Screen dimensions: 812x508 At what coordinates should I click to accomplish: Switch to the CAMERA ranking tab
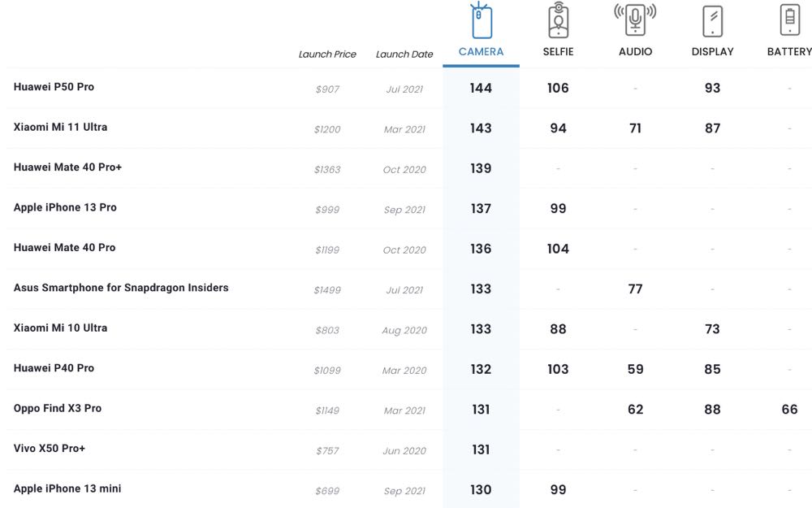click(x=481, y=52)
